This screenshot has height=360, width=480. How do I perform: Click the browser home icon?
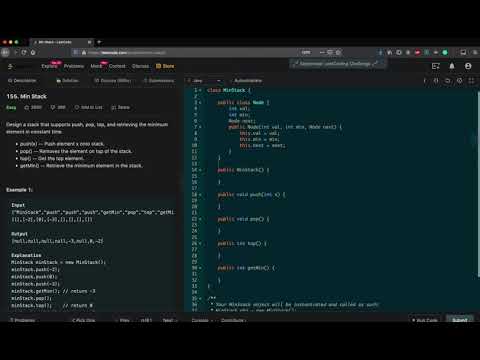[33, 52]
